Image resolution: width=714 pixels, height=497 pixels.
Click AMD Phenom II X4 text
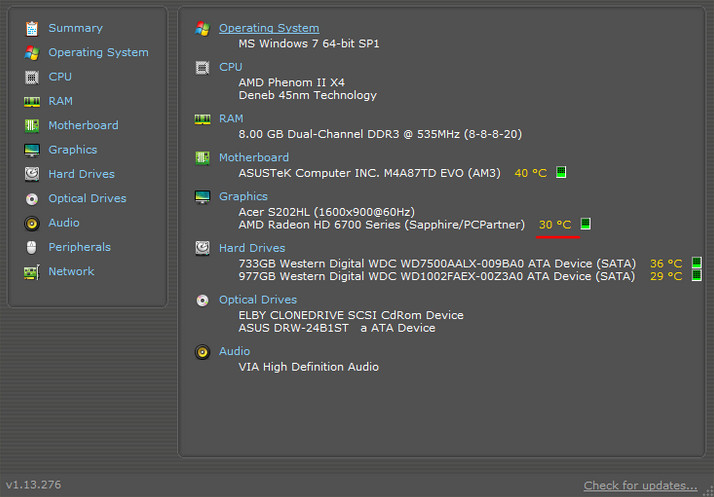pyautogui.click(x=291, y=82)
